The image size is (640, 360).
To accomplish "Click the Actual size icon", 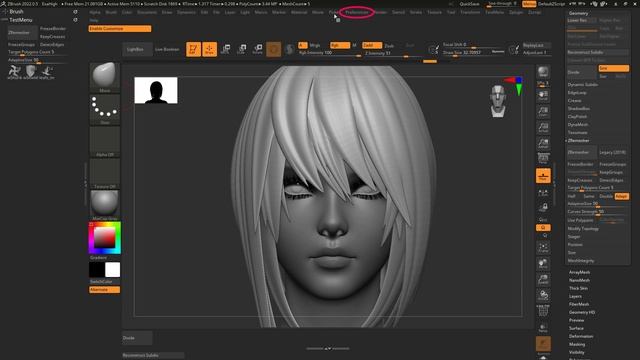I will 543,127.
